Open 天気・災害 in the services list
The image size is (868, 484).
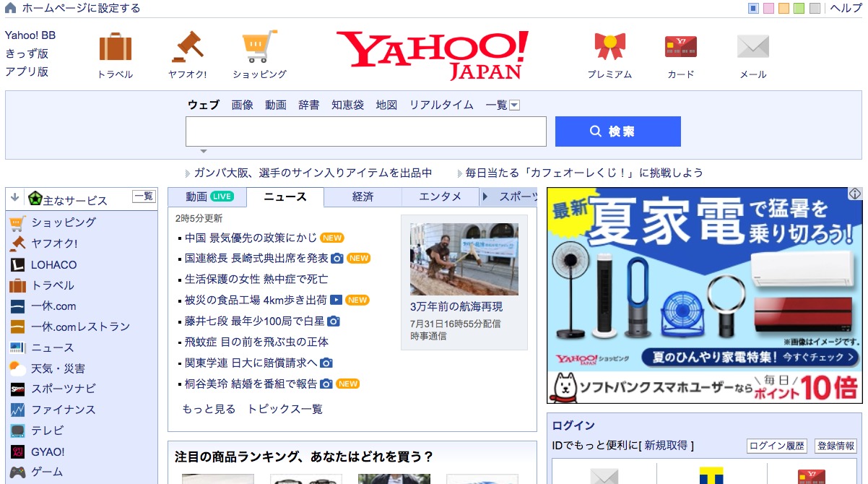pyautogui.click(x=58, y=368)
